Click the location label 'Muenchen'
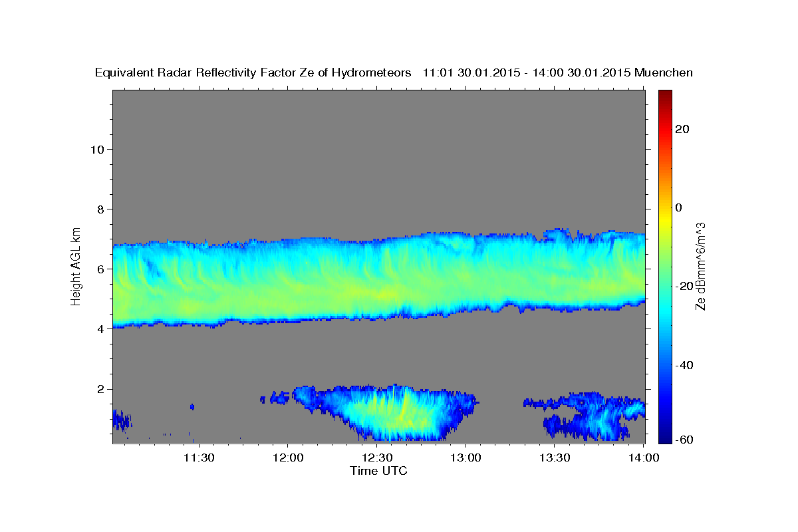 pos(664,73)
